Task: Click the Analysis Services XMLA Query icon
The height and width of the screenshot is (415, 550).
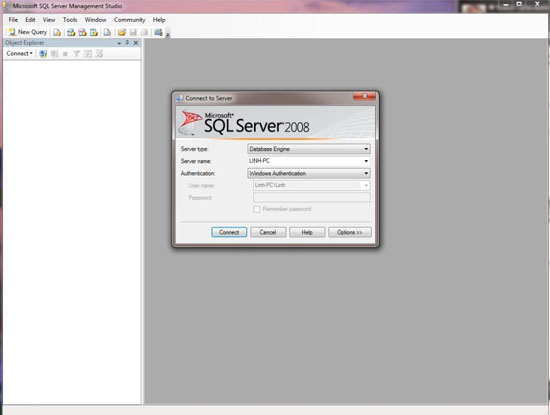Action: pos(94,33)
